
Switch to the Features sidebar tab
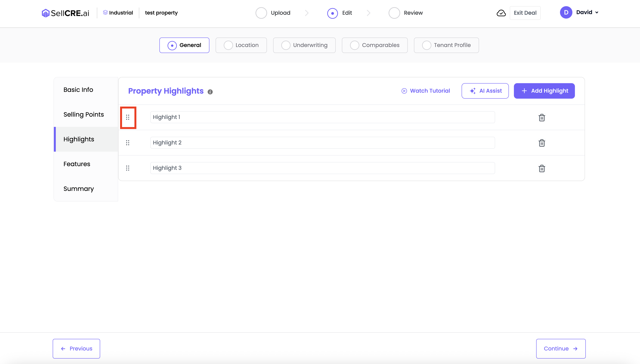click(77, 164)
